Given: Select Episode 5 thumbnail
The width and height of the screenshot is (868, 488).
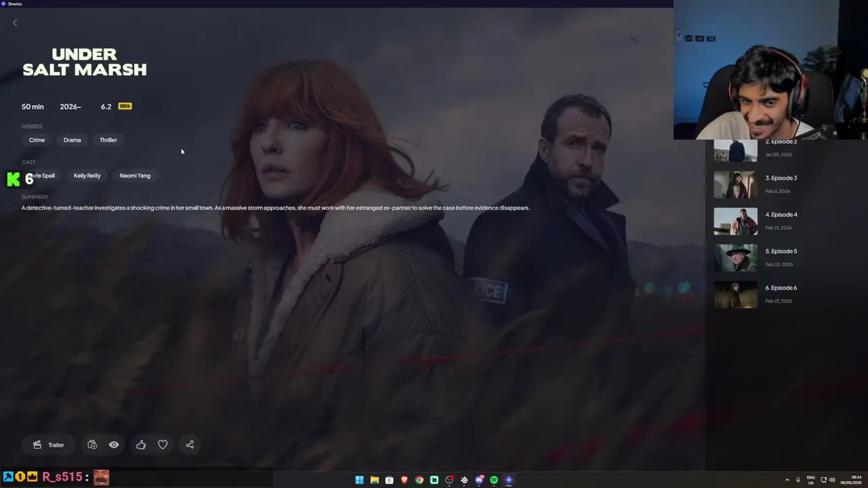Looking at the screenshot, I should tap(735, 258).
